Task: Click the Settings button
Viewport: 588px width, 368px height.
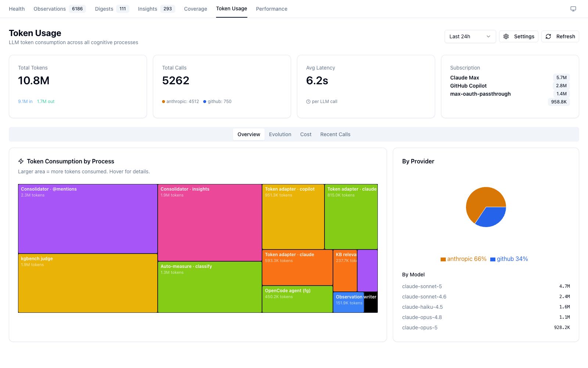Action: (519, 36)
